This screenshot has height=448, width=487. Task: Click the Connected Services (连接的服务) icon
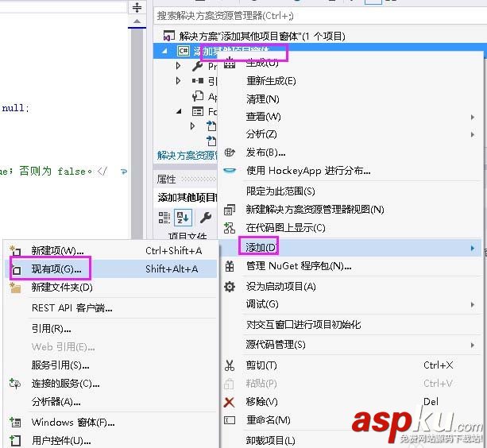pyautogui.click(x=15, y=384)
